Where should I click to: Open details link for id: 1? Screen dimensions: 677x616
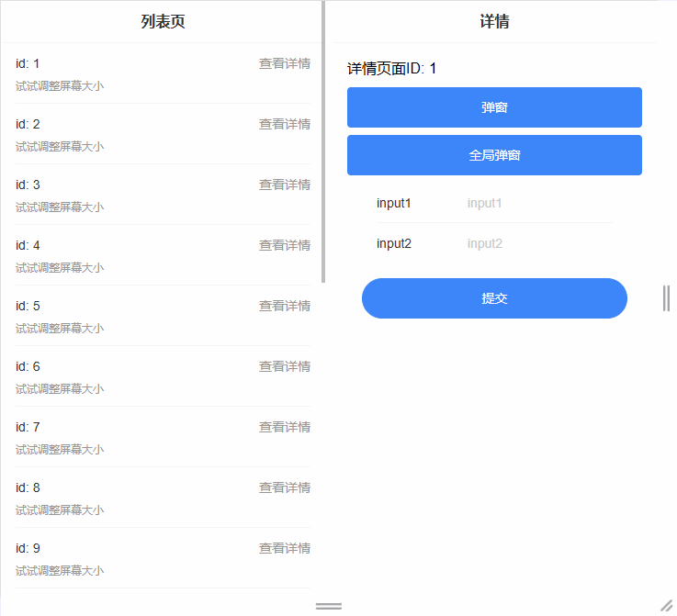coord(285,63)
